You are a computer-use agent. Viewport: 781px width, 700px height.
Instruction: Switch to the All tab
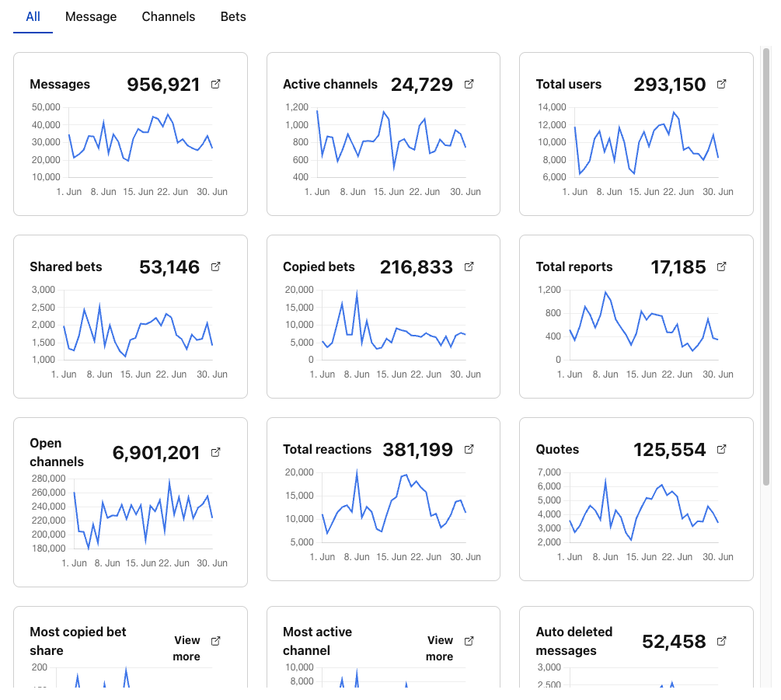(x=33, y=16)
